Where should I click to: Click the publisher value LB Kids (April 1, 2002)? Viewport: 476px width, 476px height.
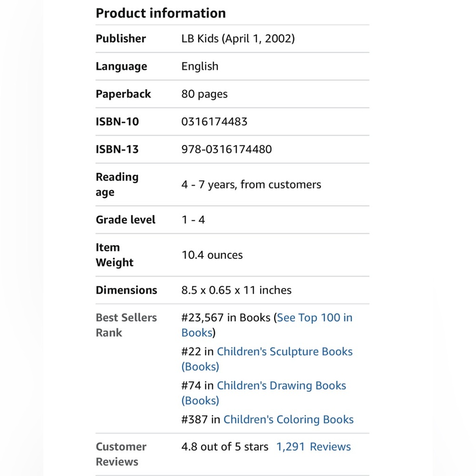238,39
